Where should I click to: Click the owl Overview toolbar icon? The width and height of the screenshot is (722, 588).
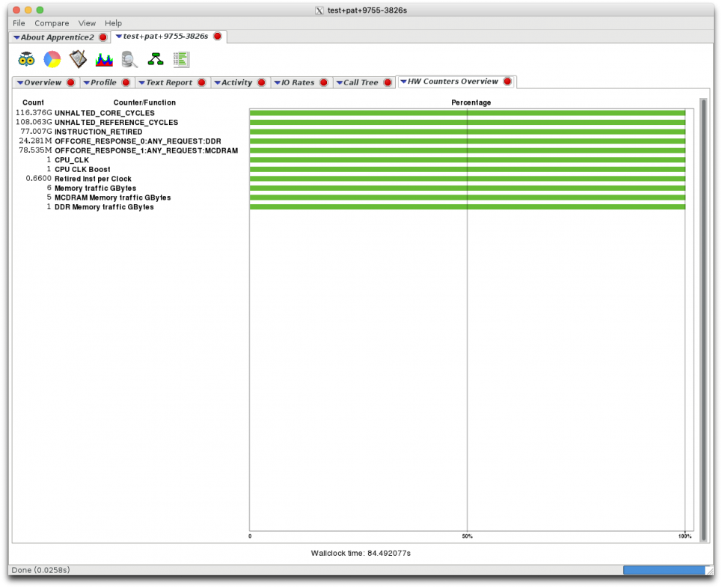pos(26,59)
